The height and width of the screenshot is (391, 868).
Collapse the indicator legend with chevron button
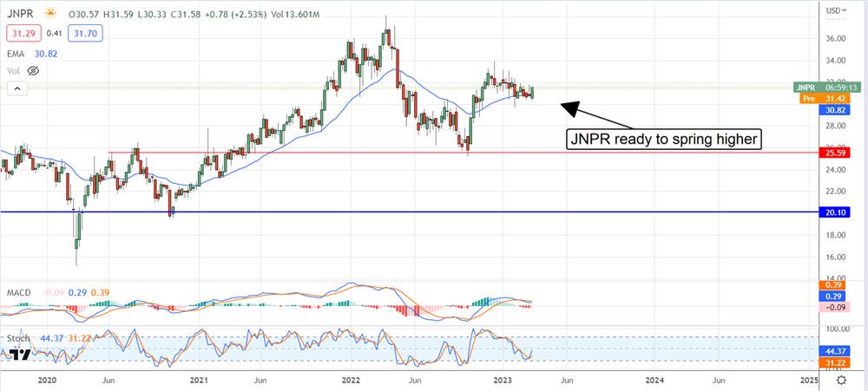(16, 88)
